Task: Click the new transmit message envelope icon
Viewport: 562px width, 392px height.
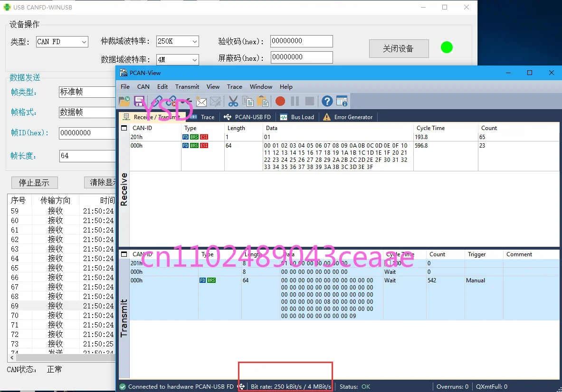Action: (x=201, y=102)
